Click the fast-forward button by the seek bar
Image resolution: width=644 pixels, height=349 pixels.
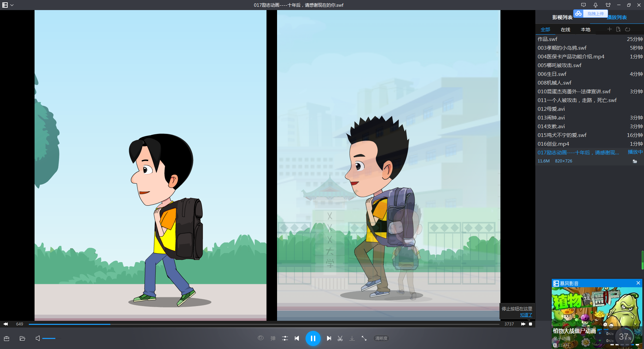point(523,324)
